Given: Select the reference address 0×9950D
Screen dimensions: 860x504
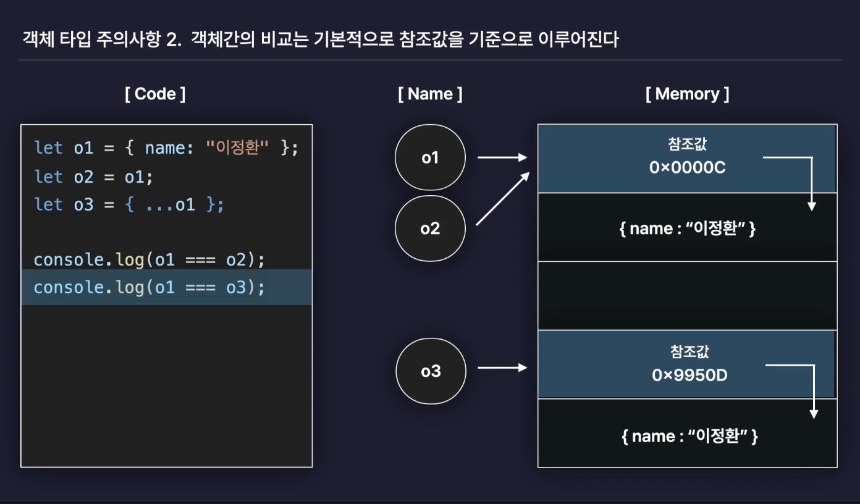Looking at the screenshot, I should 689,375.
